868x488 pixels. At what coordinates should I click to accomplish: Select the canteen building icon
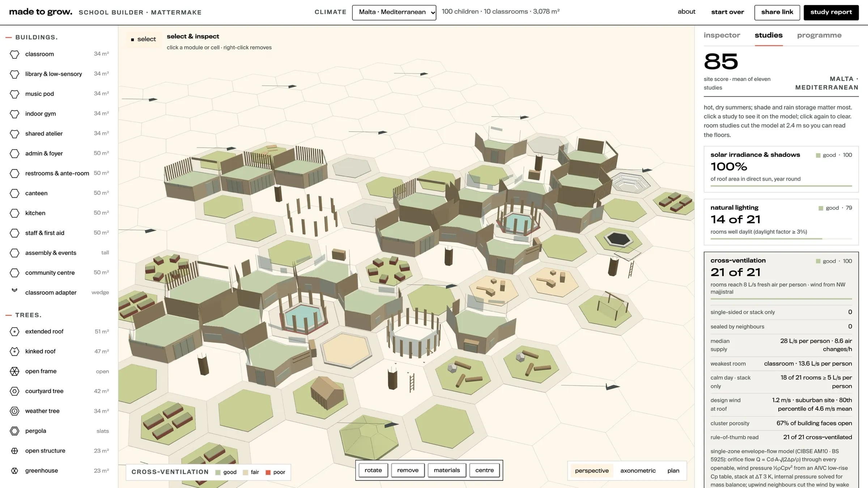click(14, 193)
